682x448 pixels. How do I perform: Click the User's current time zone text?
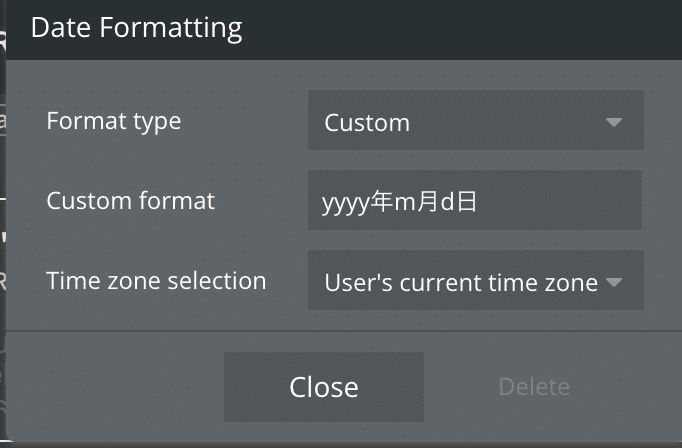point(461,283)
